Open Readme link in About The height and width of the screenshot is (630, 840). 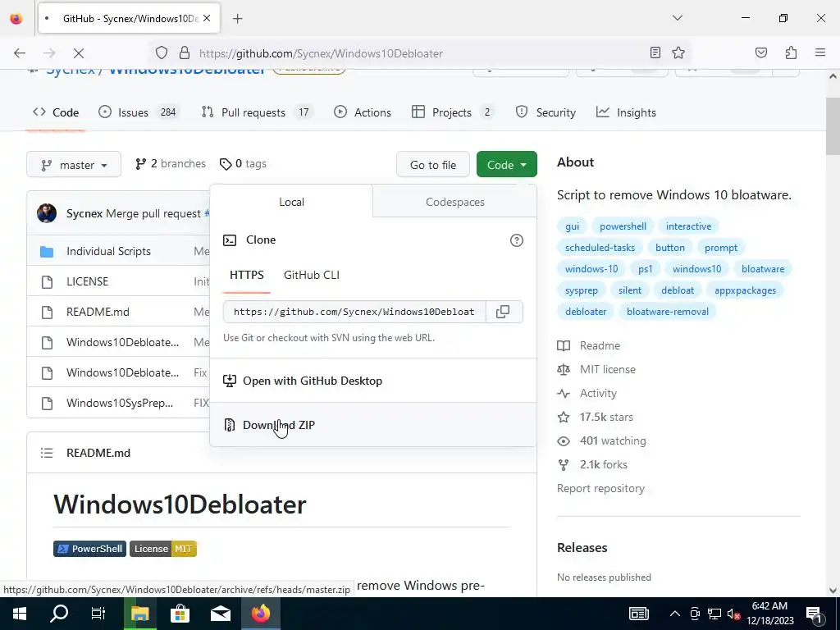pos(589,345)
